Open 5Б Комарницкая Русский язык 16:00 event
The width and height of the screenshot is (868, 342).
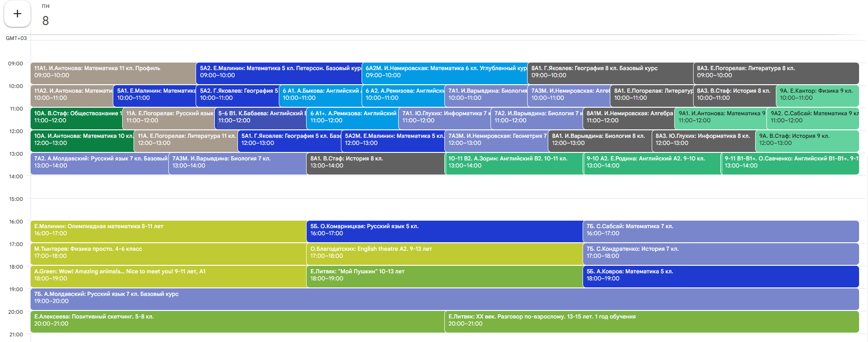tap(444, 231)
